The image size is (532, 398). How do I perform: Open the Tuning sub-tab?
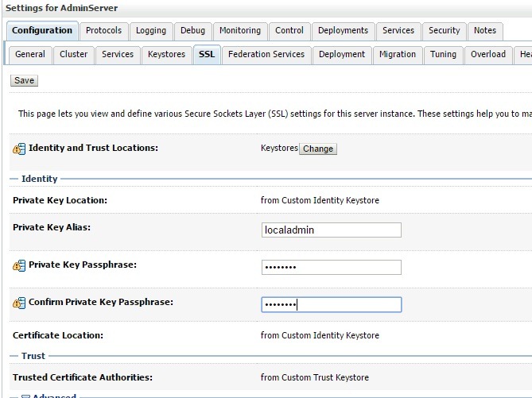pos(443,55)
